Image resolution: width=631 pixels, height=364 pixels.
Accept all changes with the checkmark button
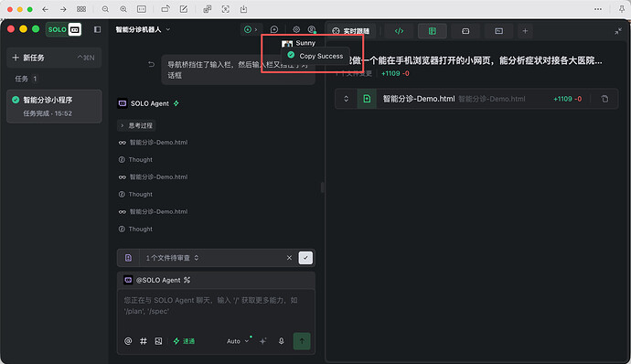click(305, 258)
